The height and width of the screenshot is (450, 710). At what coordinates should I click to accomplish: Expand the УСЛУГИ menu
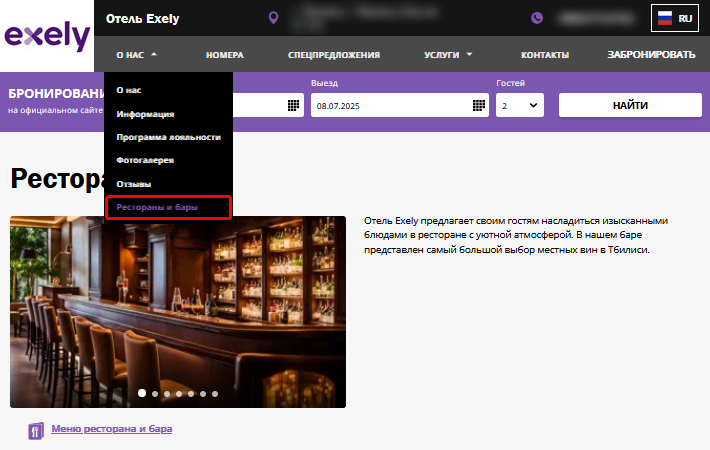pyautogui.click(x=448, y=55)
